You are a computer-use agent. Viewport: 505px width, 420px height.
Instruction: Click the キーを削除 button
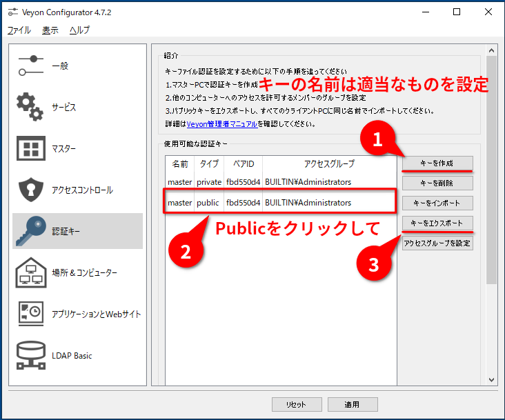click(437, 183)
